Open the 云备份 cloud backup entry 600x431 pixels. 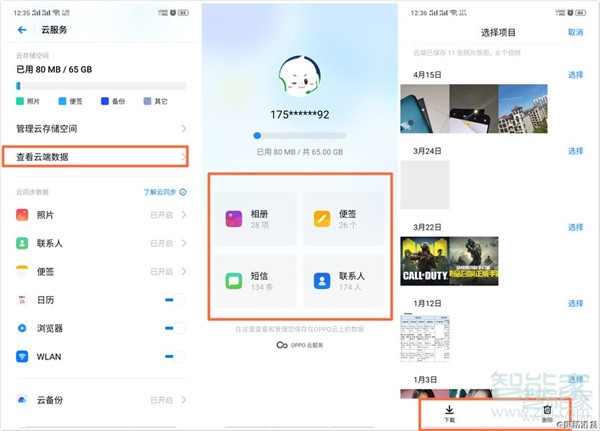[100, 400]
